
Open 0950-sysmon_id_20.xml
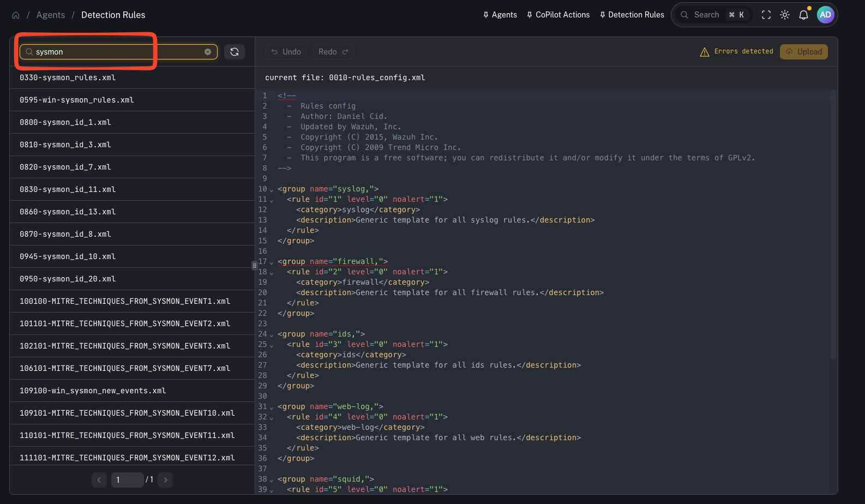(x=132, y=279)
